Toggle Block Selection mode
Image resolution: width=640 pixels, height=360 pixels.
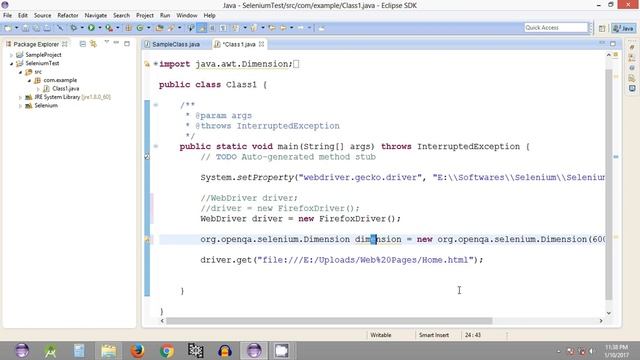[x=212, y=28]
